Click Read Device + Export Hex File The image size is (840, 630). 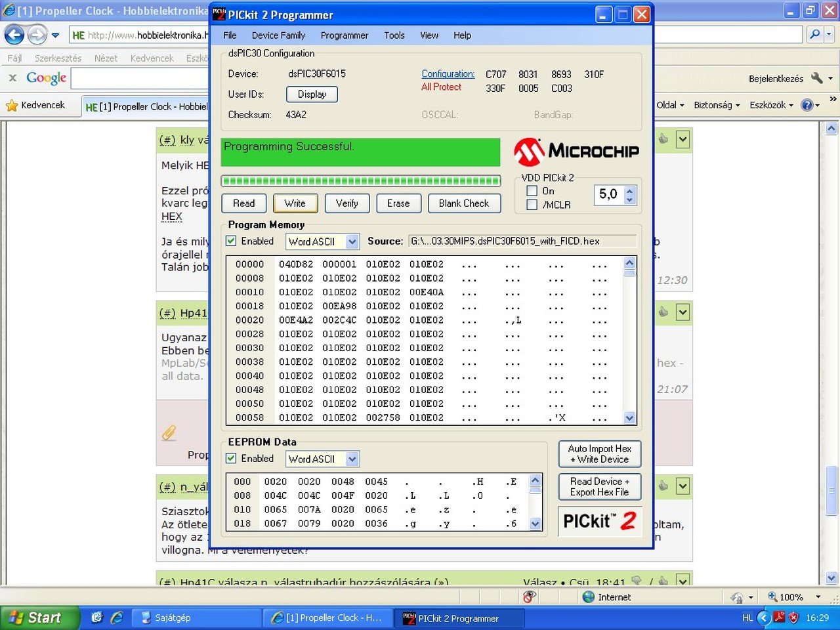[x=600, y=487]
